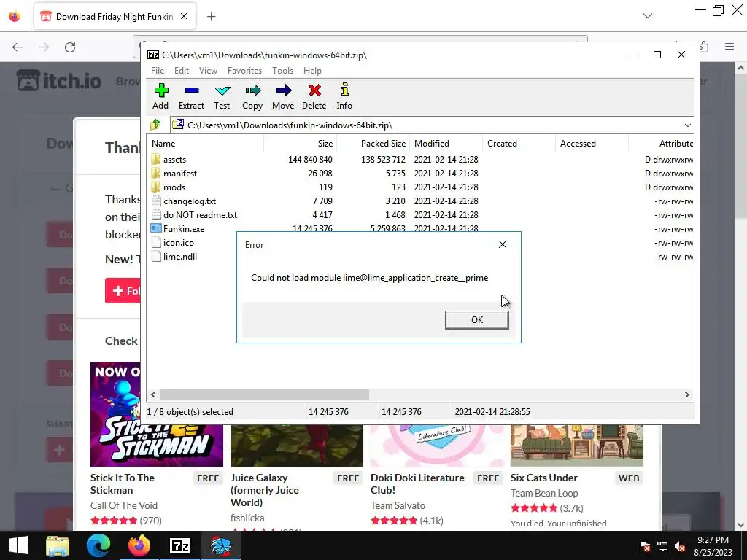
Task: Sort by Created column header
Action: pos(519,144)
